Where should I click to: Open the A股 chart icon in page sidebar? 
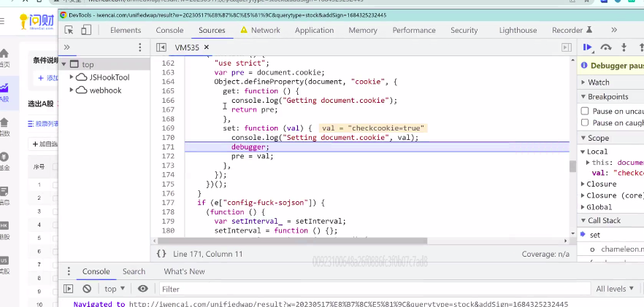pos(4,88)
